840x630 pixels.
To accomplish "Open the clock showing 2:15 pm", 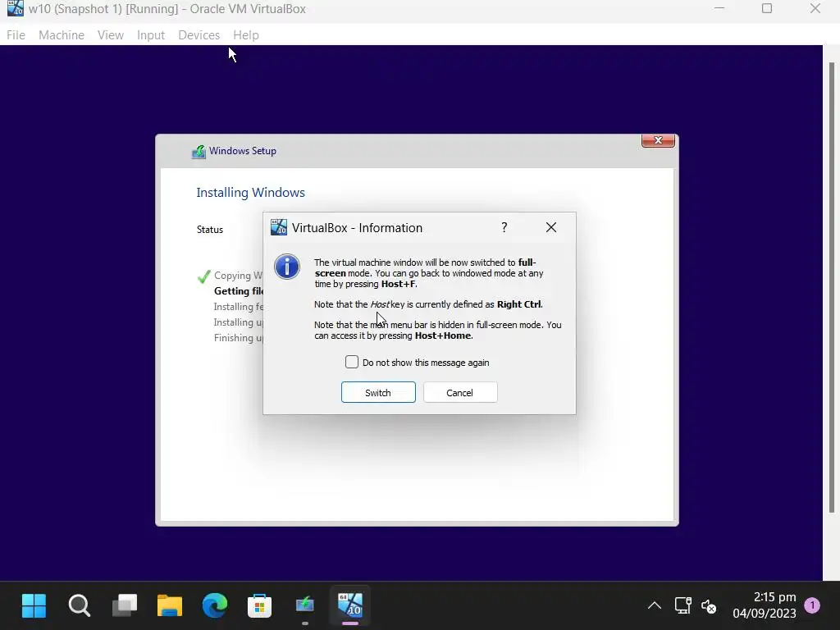I will pyautogui.click(x=764, y=605).
